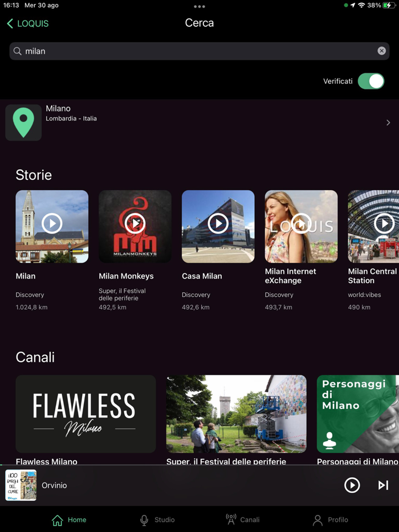Select Canali section heading
399x532 pixels.
(x=35, y=357)
